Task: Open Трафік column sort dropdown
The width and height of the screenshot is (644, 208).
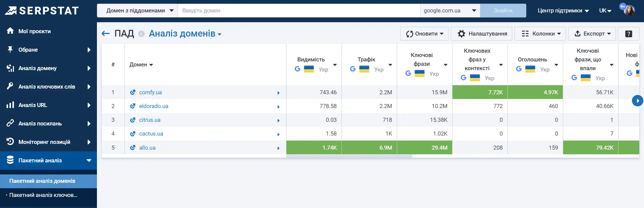Action: [390, 65]
